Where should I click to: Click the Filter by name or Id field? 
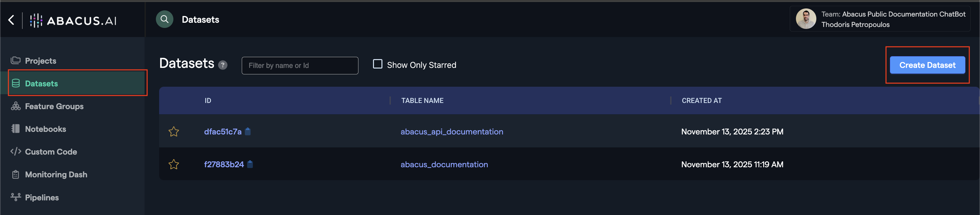tap(299, 66)
